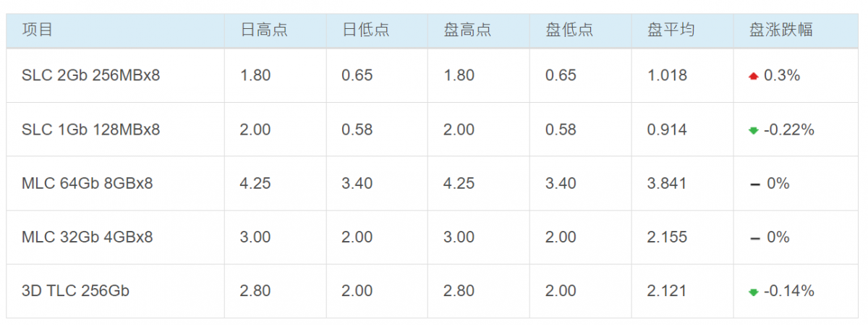Select the 盘平均 column header
Image resolution: width=868 pixels, height=325 pixels.
click(x=671, y=30)
